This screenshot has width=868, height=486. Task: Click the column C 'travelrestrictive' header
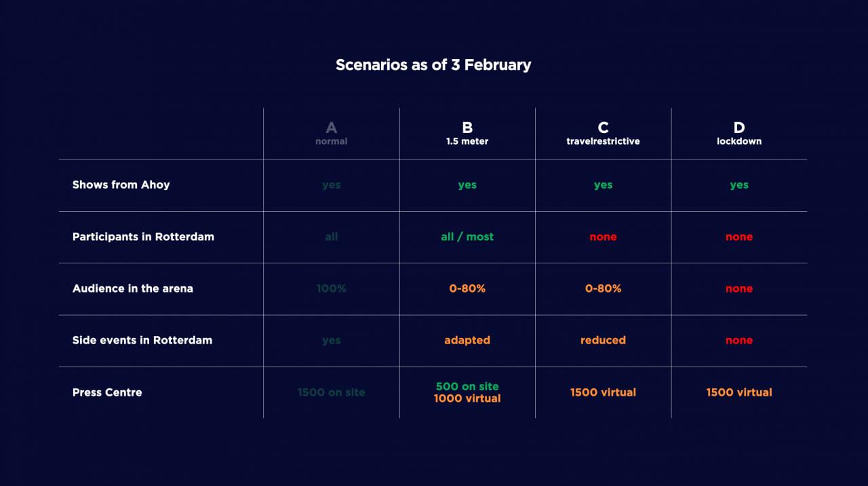(x=603, y=133)
